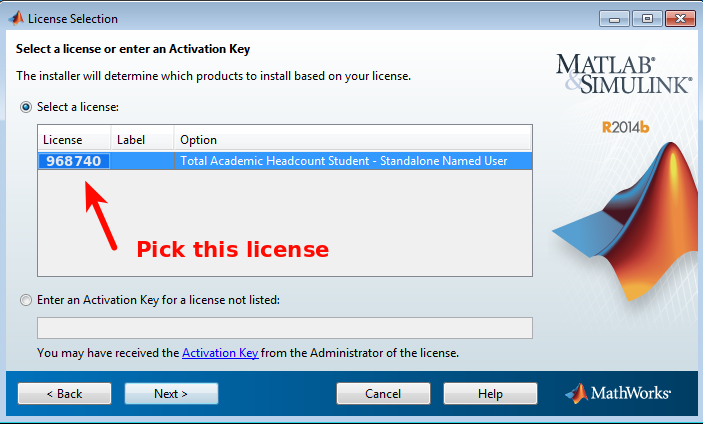Click the MATLAB icon in the title bar
The image size is (703, 424).
[x=16, y=18]
